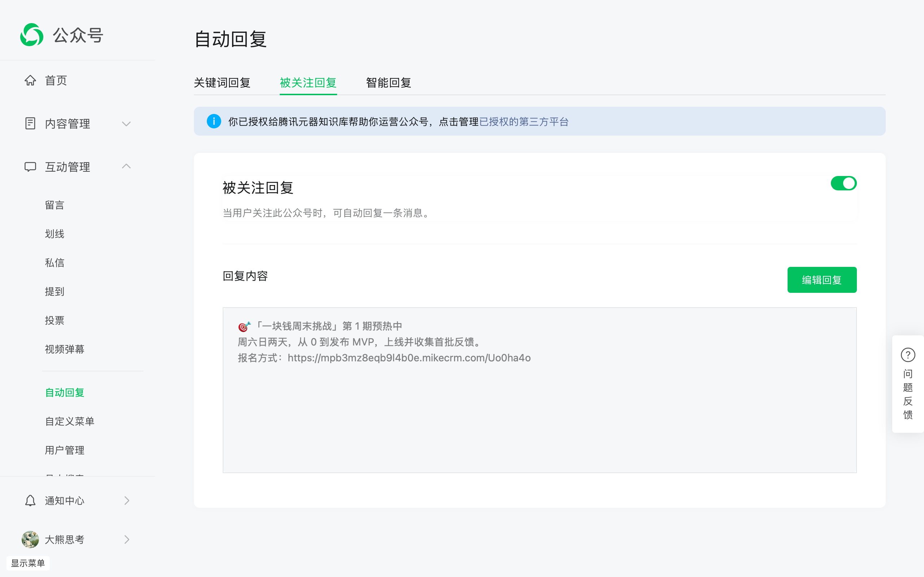Click the blue info icon in banner

[214, 122]
